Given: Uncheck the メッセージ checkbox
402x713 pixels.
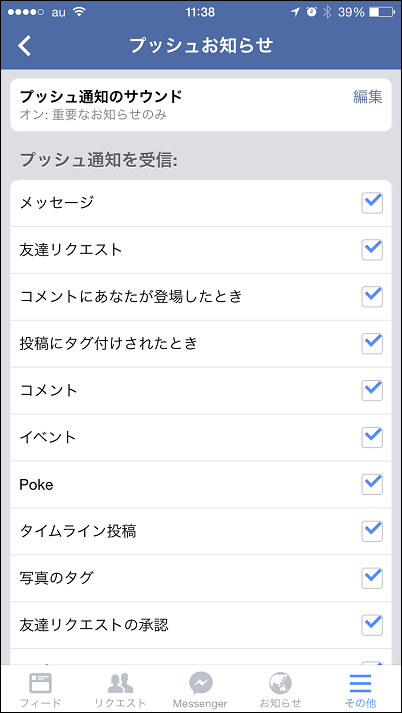Looking at the screenshot, I should tap(372, 203).
